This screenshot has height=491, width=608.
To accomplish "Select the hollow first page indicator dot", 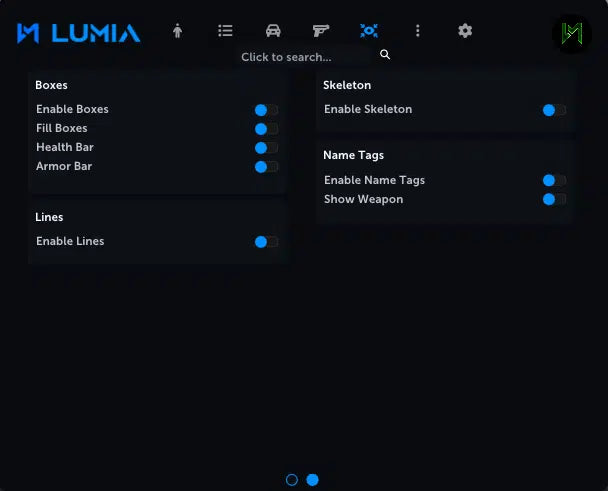I will pyautogui.click(x=292, y=480).
